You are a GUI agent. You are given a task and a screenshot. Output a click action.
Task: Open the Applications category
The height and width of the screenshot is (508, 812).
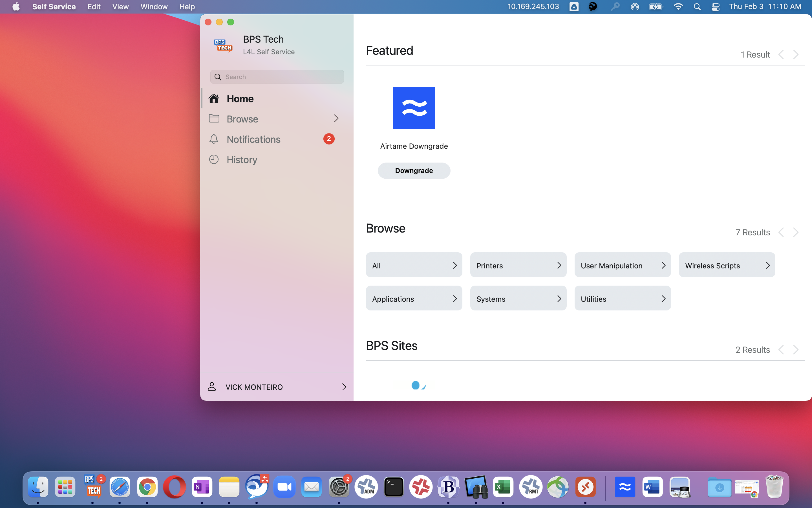(x=414, y=298)
